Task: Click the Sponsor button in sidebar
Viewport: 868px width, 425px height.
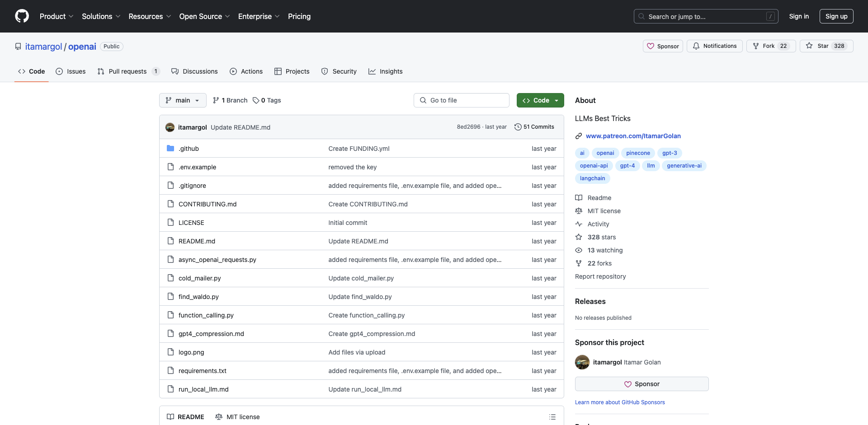Action: (642, 384)
